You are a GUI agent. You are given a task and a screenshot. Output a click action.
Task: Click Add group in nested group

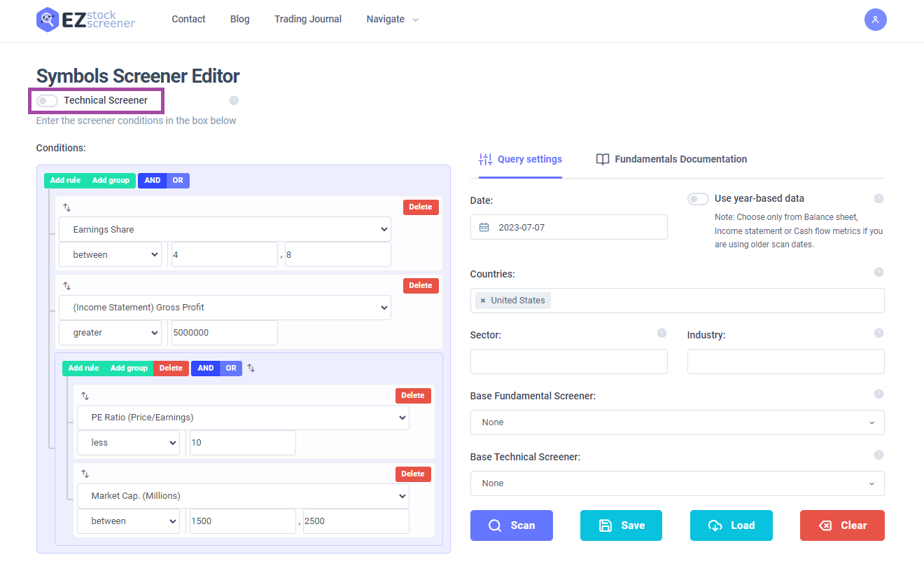[x=129, y=369]
